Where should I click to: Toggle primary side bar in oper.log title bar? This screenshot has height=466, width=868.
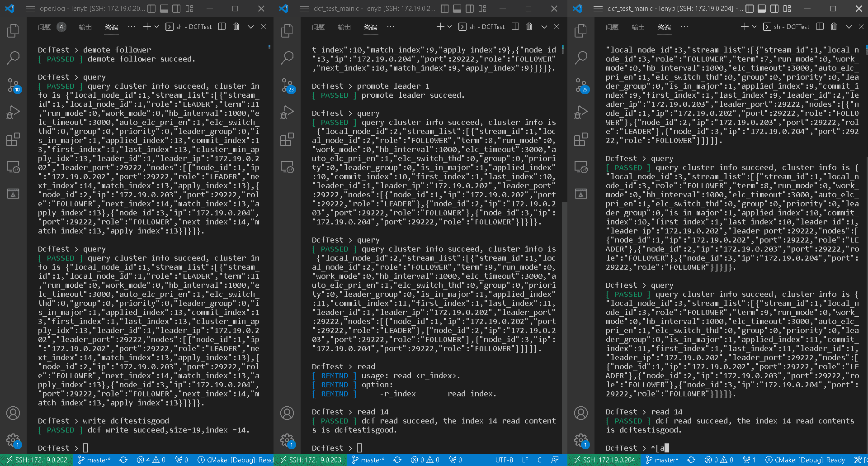point(152,9)
